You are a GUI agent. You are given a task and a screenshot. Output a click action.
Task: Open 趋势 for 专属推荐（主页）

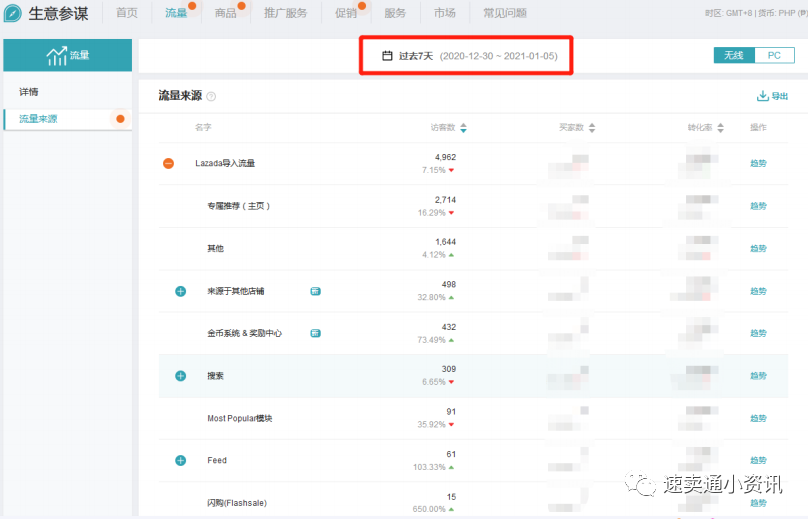pyautogui.click(x=758, y=206)
